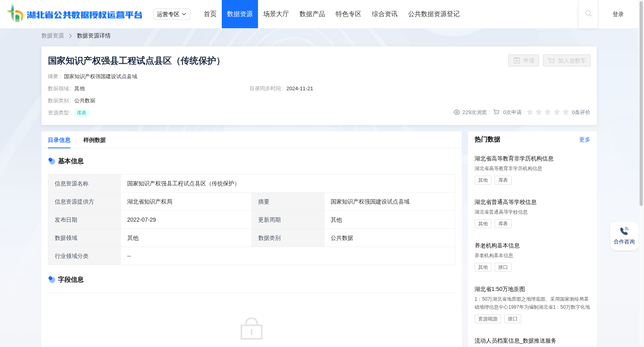Click the third rating star

point(548,112)
